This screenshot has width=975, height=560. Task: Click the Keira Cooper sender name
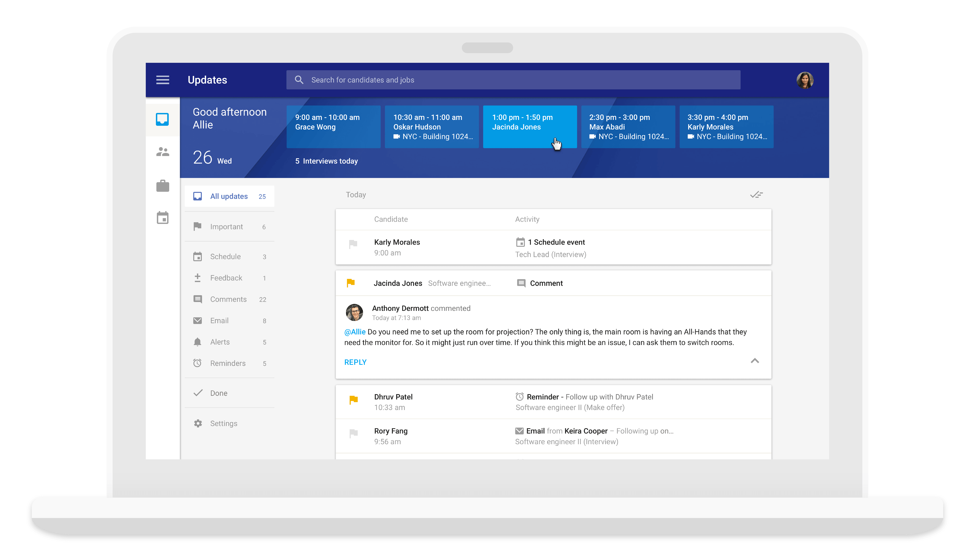[586, 431]
